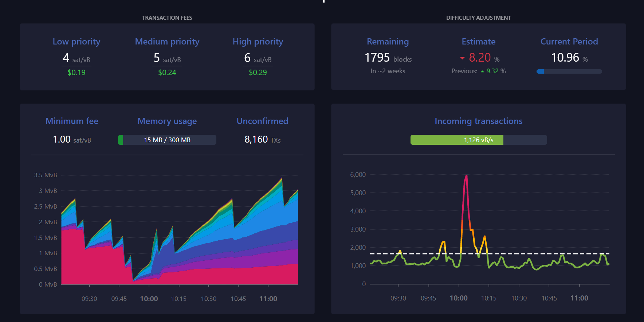Click the white dashed threshold line in incoming chart
Screen dimensions: 644x322
[x=490, y=253]
